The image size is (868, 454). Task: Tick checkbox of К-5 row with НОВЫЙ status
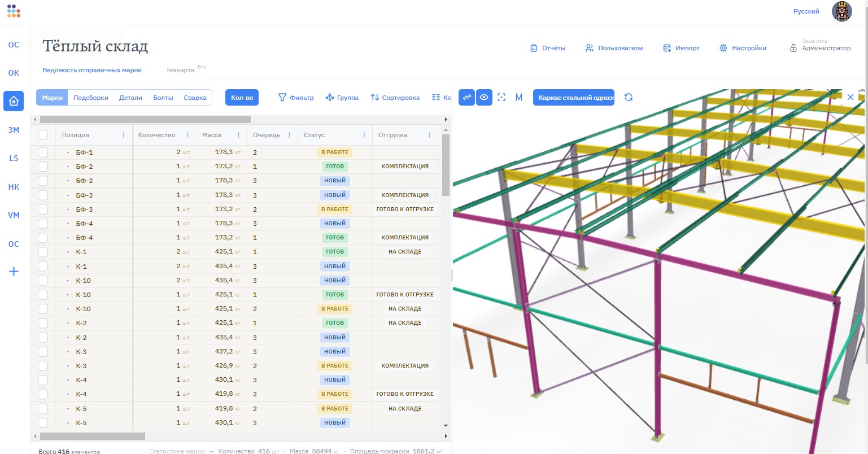pyautogui.click(x=43, y=423)
